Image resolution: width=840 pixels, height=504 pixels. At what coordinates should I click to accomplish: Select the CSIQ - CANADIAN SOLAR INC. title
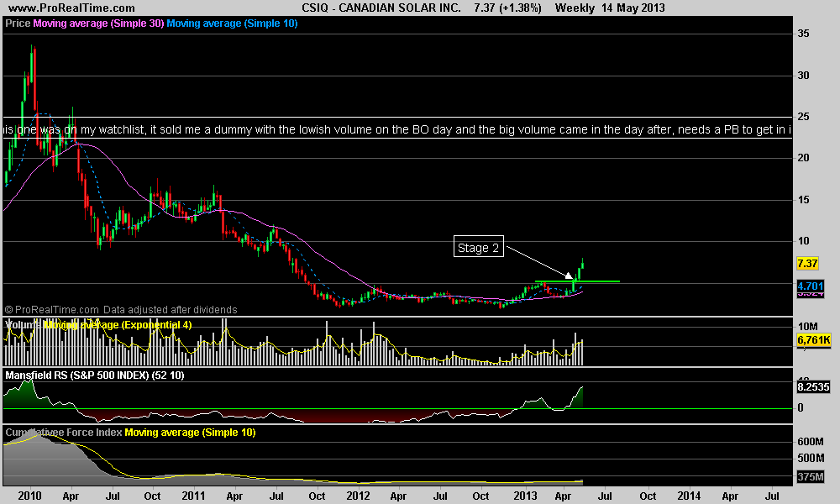click(x=381, y=8)
